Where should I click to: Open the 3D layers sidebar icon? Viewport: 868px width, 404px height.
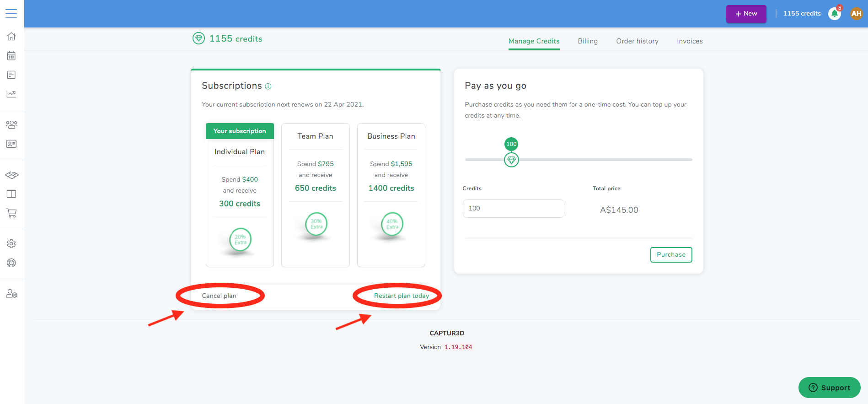(11, 175)
